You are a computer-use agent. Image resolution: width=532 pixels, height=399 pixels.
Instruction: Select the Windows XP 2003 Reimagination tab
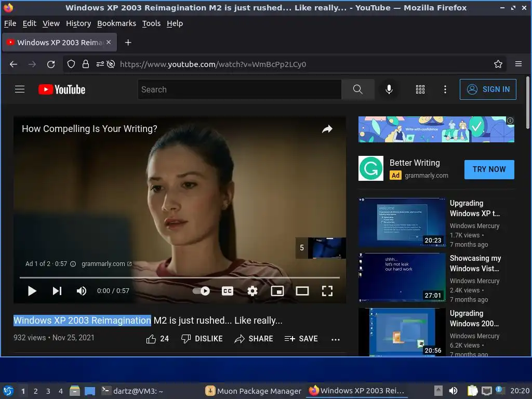point(59,43)
